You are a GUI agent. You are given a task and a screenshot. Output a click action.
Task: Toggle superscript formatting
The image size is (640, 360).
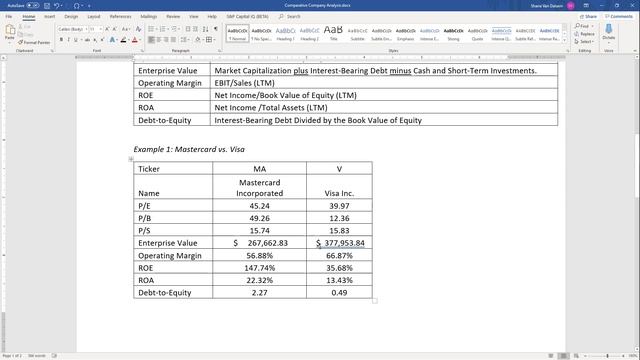coord(102,40)
